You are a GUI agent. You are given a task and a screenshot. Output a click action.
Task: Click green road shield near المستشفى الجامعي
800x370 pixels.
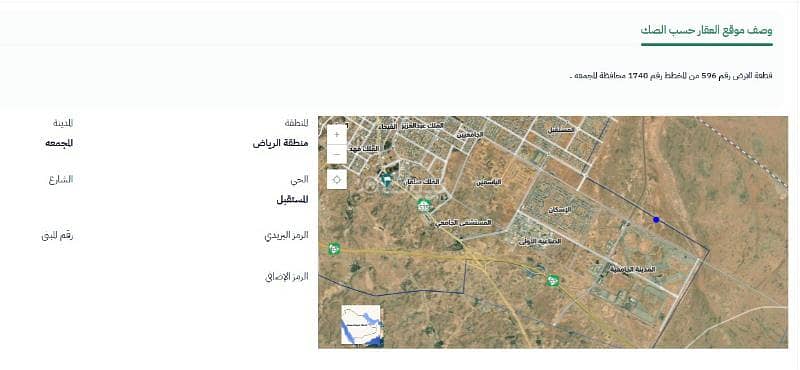[423, 206]
